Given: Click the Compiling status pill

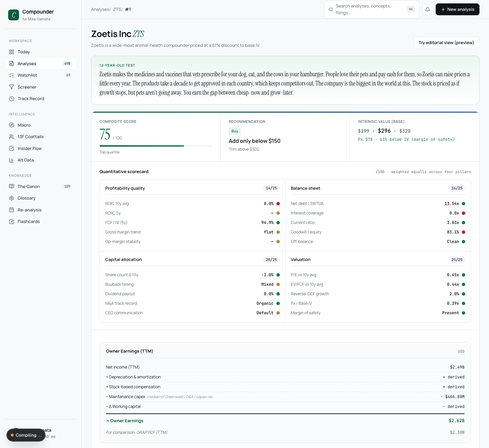Looking at the screenshot, I should click(26, 435).
